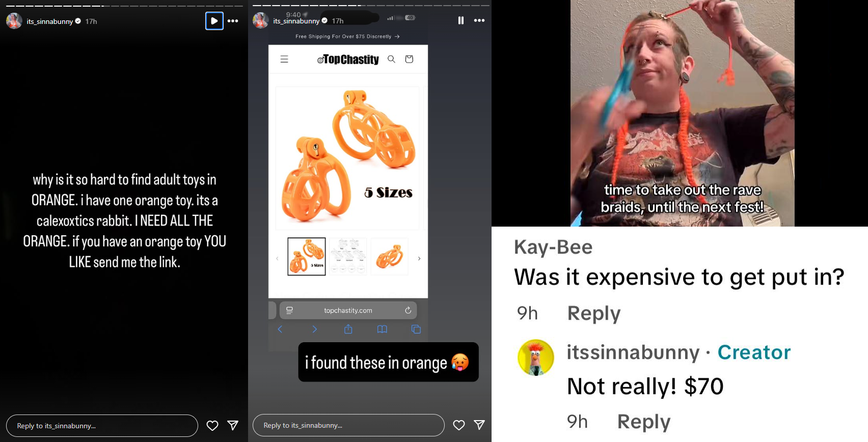Open TopChastity hamburger menu
The width and height of the screenshot is (868, 442).
pyautogui.click(x=284, y=59)
